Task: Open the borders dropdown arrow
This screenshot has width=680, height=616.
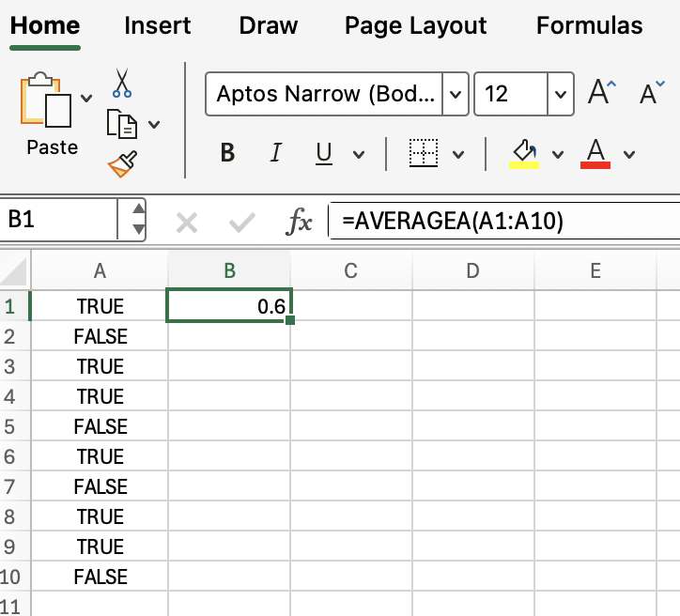Action: 458,154
